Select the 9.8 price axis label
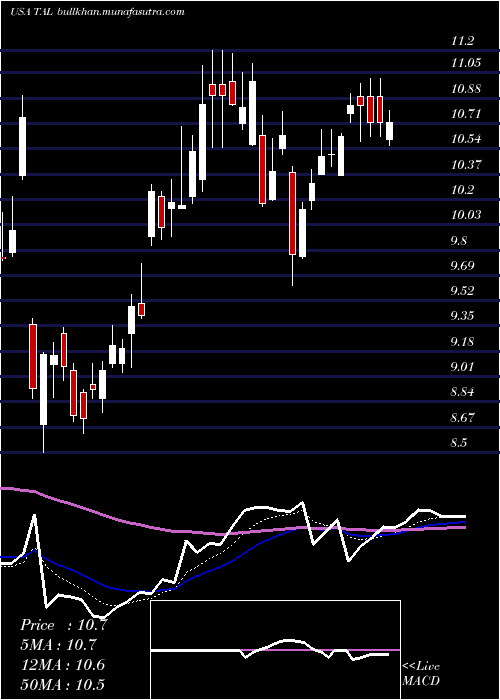Image resolution: width=500 pixels, height=700 pixels. (x=459, y=241)
